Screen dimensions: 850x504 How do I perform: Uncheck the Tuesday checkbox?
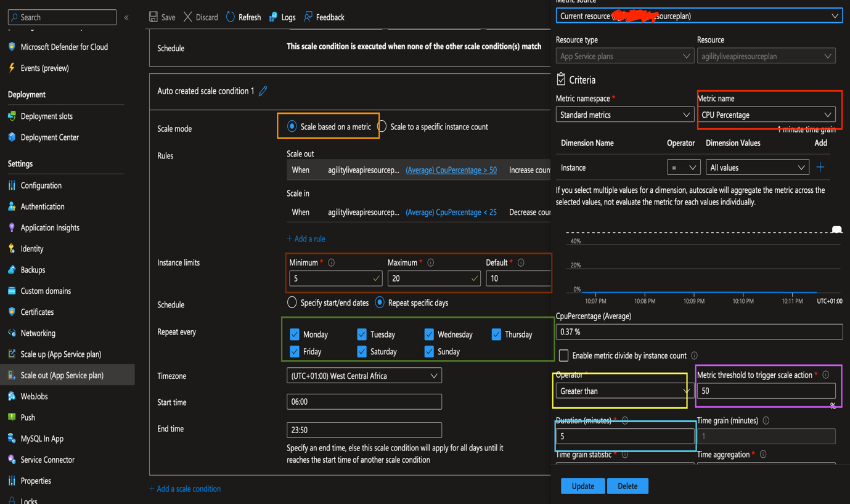[x=362, y=334]
